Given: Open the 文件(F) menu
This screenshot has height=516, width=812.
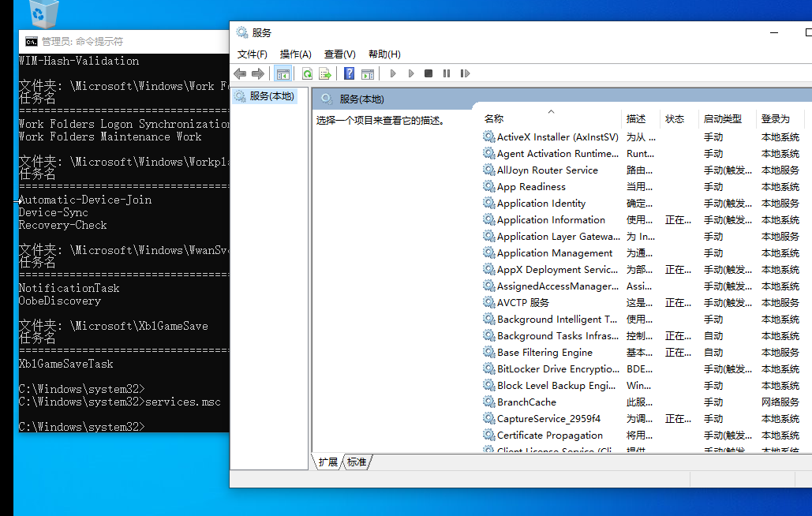Looking at the screenshot, I should coord(253,54).
